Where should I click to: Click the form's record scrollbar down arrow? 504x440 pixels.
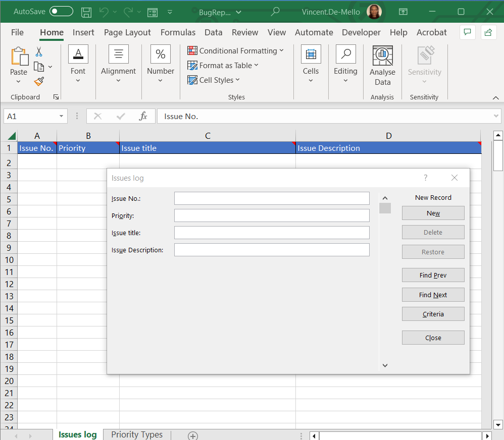pos(385,365)
